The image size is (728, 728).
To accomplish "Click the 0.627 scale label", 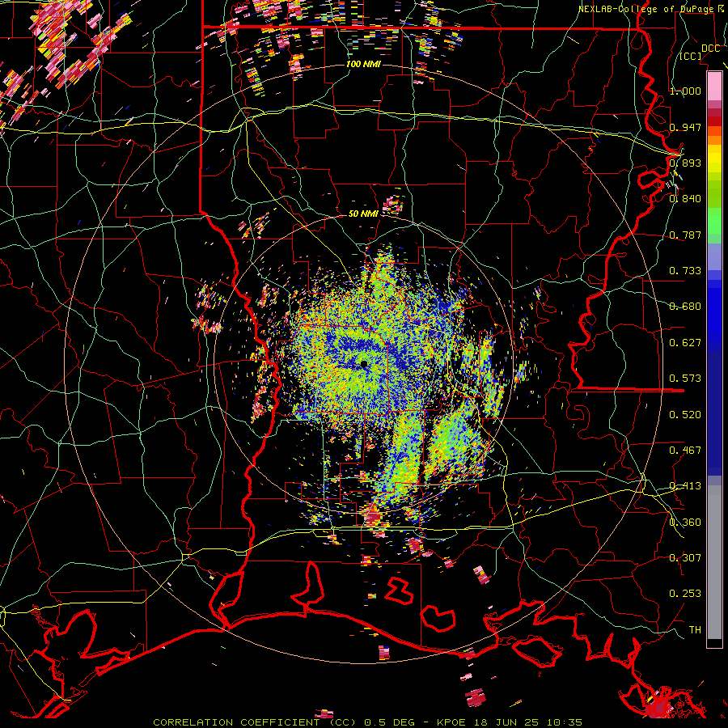I will click(x=685, y=343).
